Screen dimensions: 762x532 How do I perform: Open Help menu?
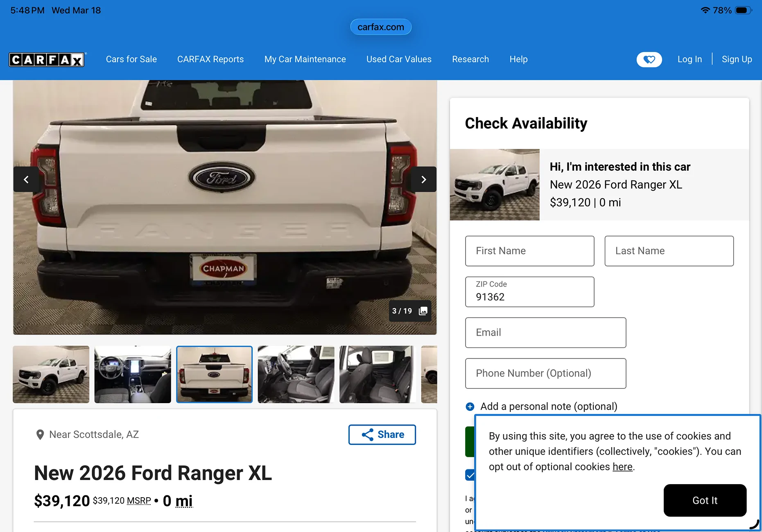point(518,59)
